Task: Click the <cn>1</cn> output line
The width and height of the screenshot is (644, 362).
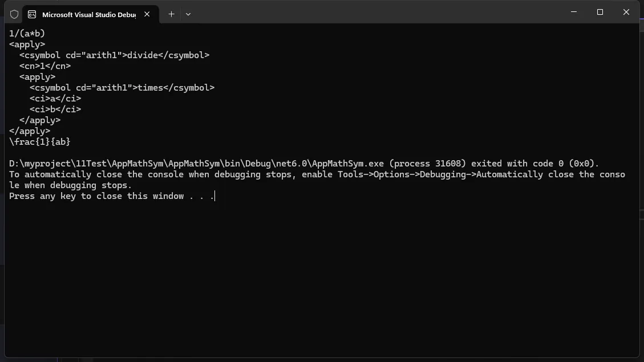Action: click(45, 66)
